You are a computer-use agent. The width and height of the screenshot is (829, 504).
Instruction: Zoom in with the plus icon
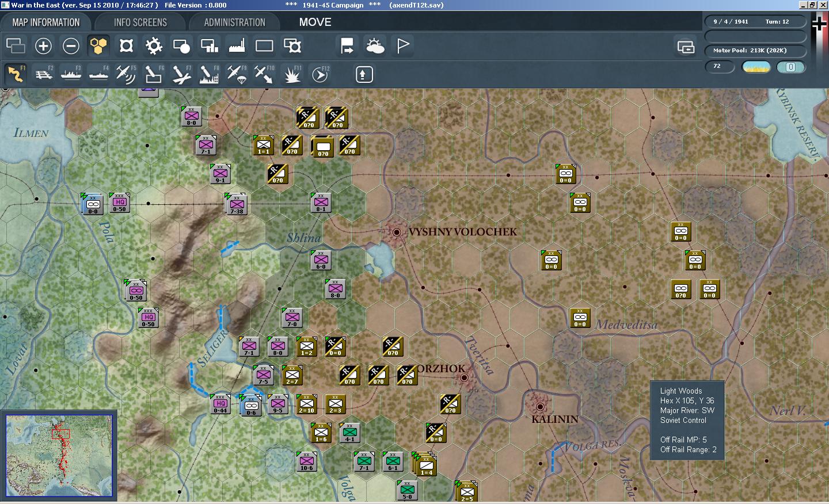click(43, 45)
